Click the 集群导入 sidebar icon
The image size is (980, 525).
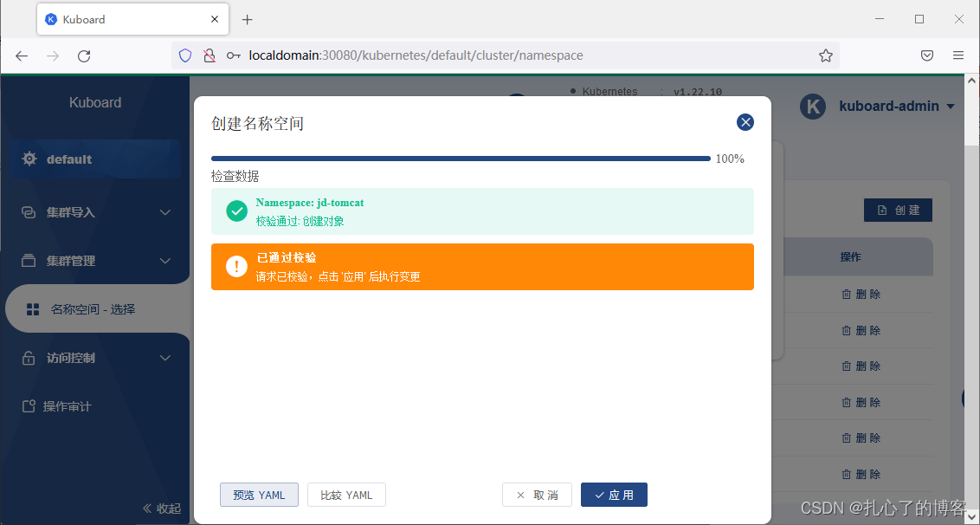coord(28,211)
